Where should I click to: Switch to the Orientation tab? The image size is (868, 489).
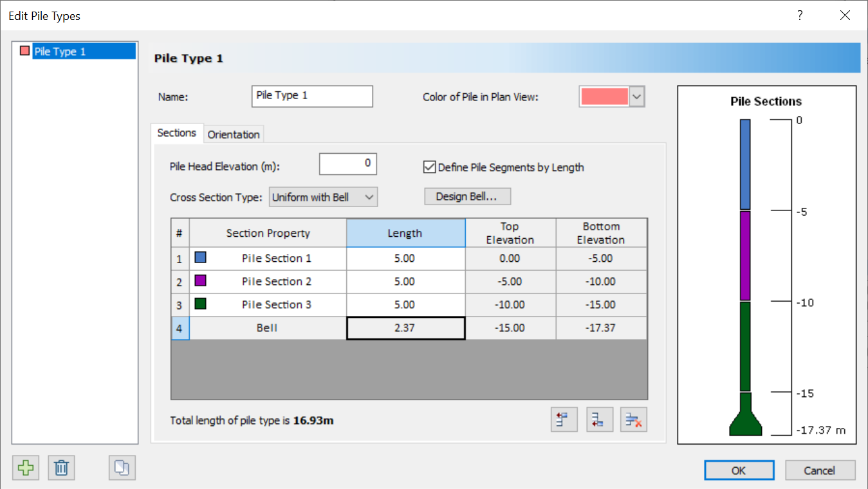point(234,134)
